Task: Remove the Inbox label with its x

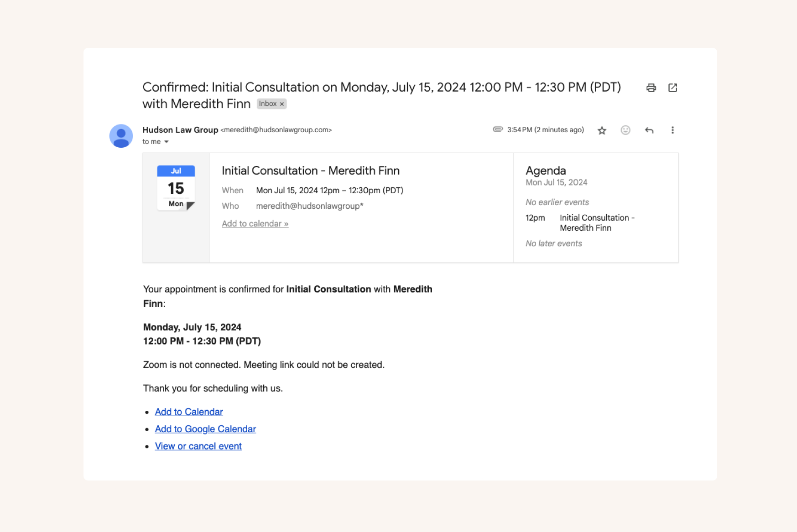Action: (x=282, y=104)
